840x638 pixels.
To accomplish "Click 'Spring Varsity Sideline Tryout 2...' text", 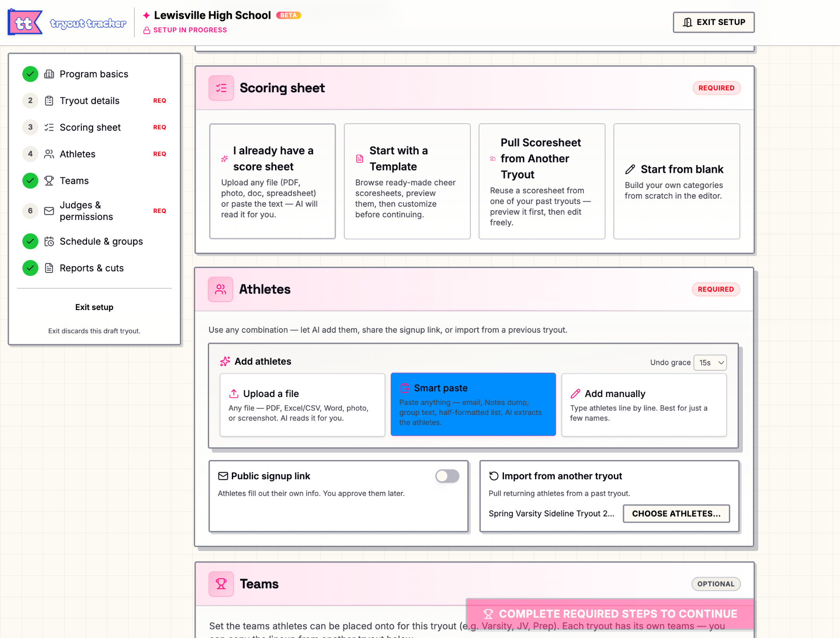I will pos(551,513).
